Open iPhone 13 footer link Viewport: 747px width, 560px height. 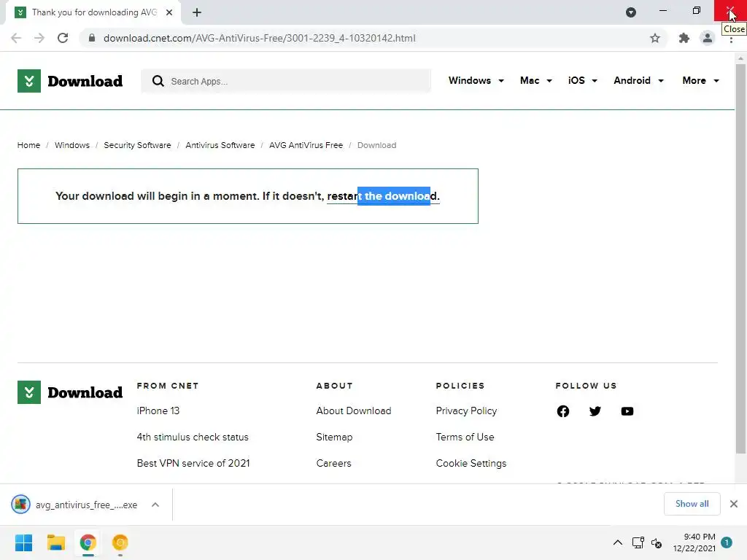coord(158,411)
